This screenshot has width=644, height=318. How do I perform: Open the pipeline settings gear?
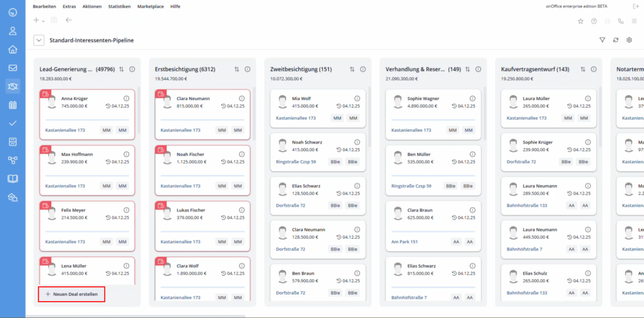(629, 40)
